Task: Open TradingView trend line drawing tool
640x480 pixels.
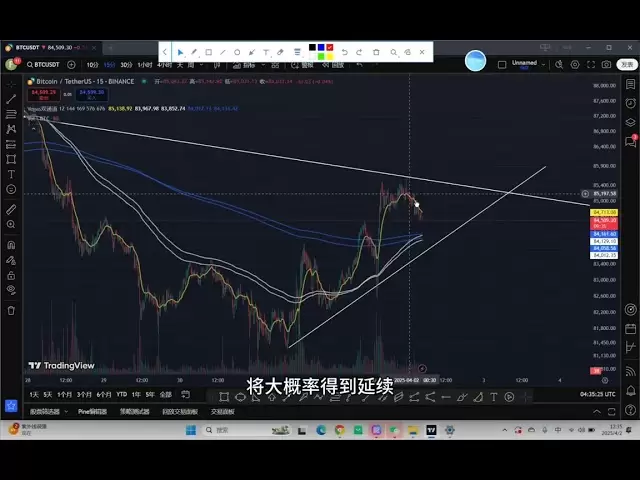Action: coord(11,99)
